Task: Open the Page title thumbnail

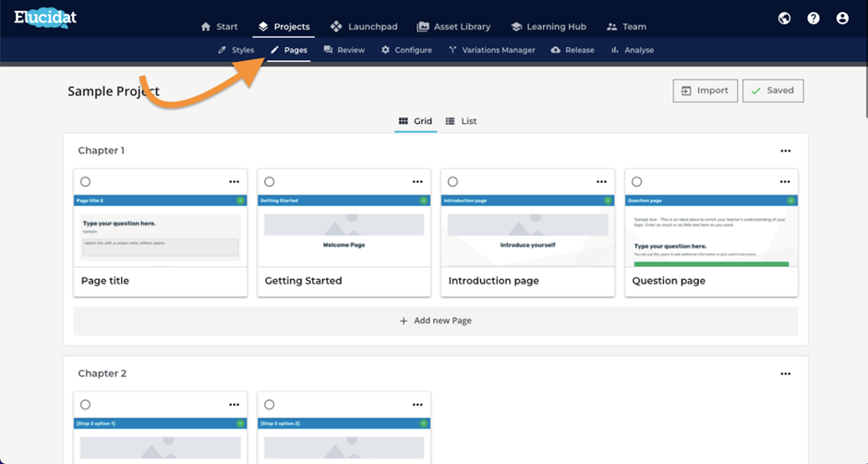Action: tap(161, 231)
